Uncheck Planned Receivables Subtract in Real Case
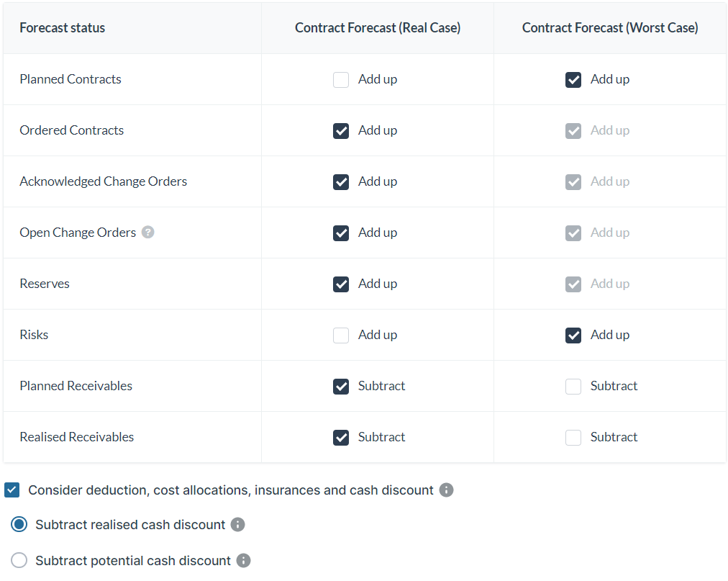 click(341, 386)
